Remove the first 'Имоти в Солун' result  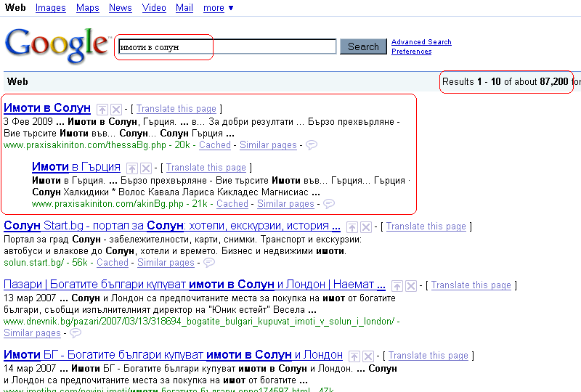(115, 109)
